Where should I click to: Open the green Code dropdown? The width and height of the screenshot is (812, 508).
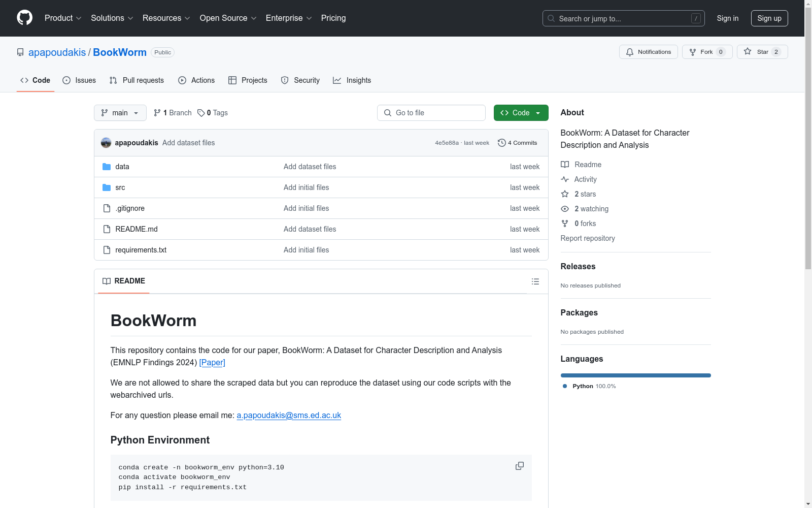521,113
